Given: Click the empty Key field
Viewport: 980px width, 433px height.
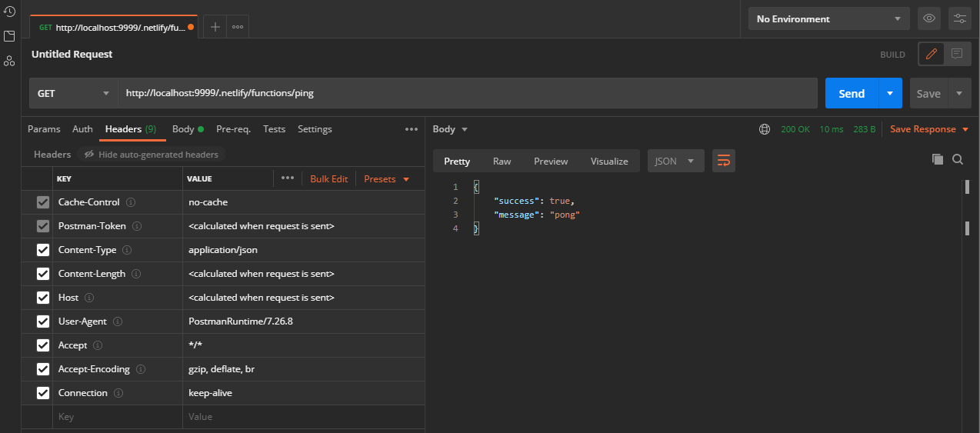Looking at the screenshot, I should coord(117,417).
